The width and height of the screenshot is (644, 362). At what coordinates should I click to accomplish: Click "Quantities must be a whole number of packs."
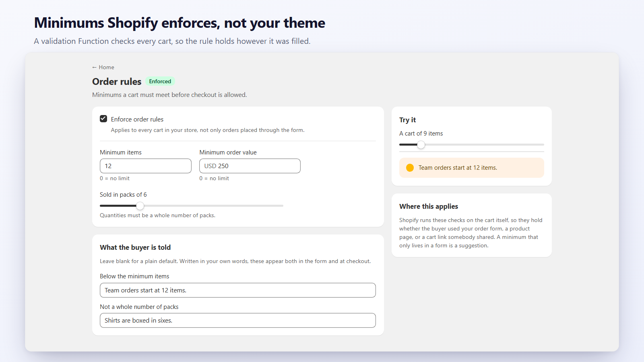pos(157,215)
